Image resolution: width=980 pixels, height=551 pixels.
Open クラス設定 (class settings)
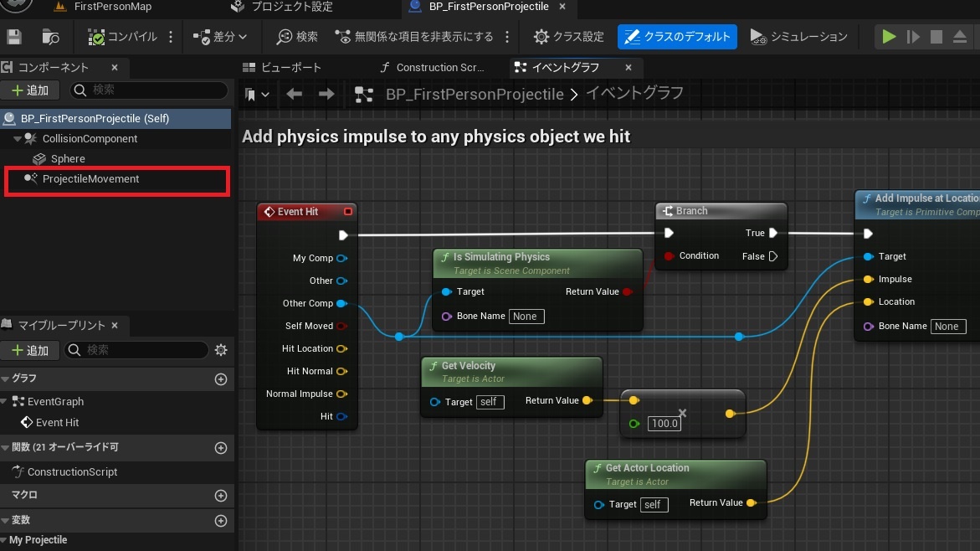point(569,37)
